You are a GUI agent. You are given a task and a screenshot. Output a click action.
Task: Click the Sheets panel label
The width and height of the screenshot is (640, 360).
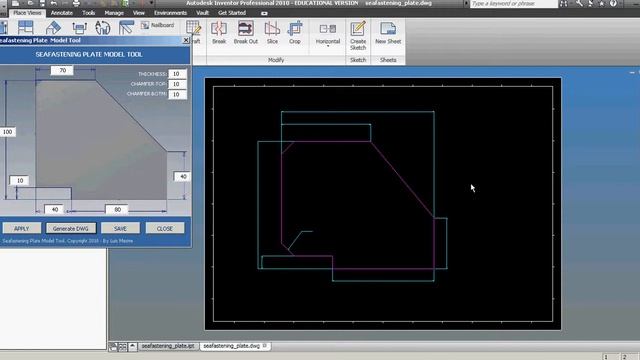click(x=388, y=60)
